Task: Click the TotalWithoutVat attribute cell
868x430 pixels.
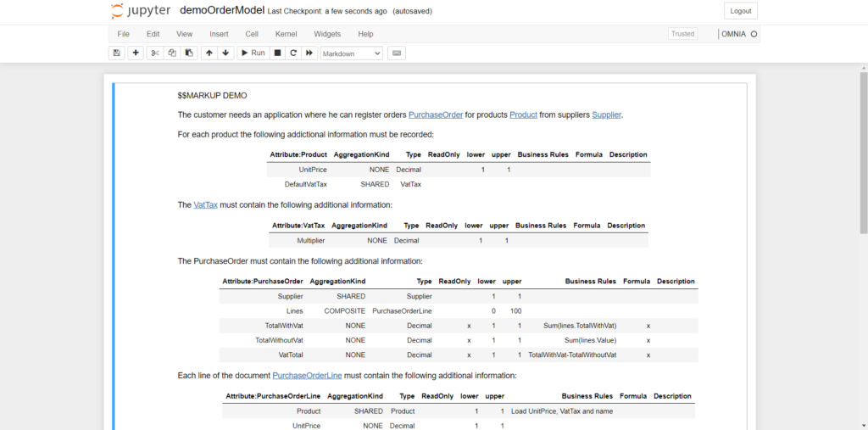Action: point(279,340)
